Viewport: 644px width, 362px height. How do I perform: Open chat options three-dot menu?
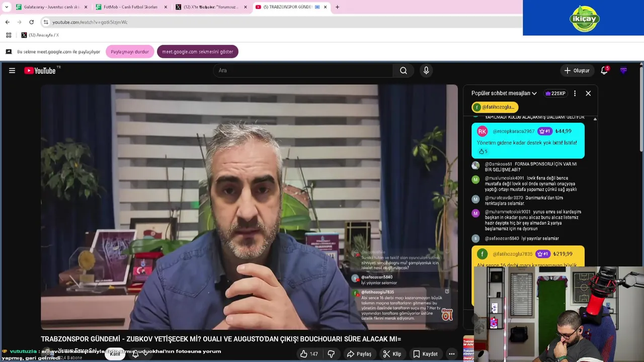click(575, 93)
